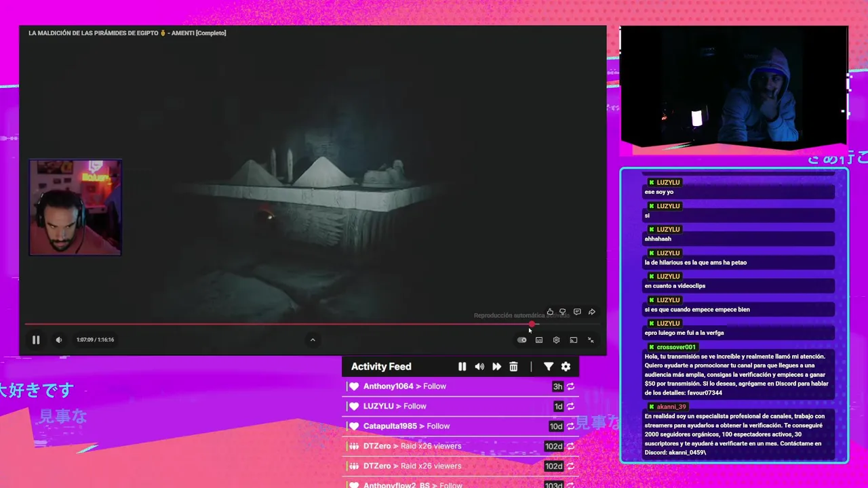
Task: Replay second DTZero raid alert, directly above Anthonyflow2_BS
Action: click(571, 466)
